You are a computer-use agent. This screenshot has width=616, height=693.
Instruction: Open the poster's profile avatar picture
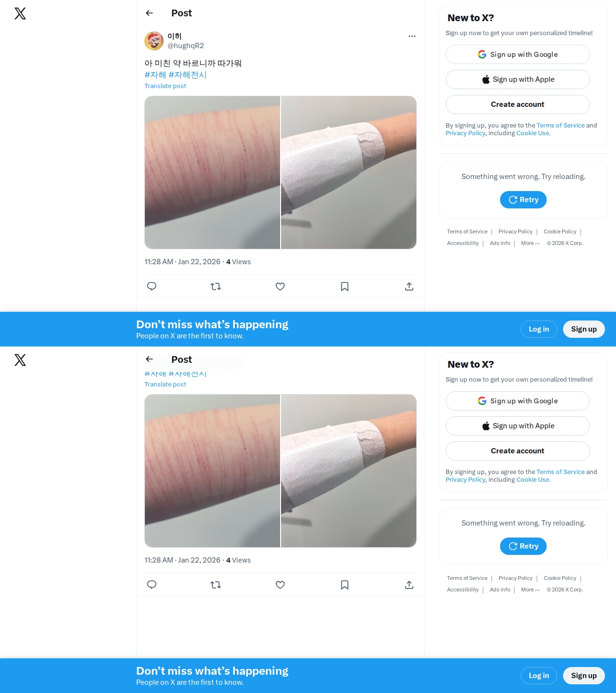tap(154, 41)
